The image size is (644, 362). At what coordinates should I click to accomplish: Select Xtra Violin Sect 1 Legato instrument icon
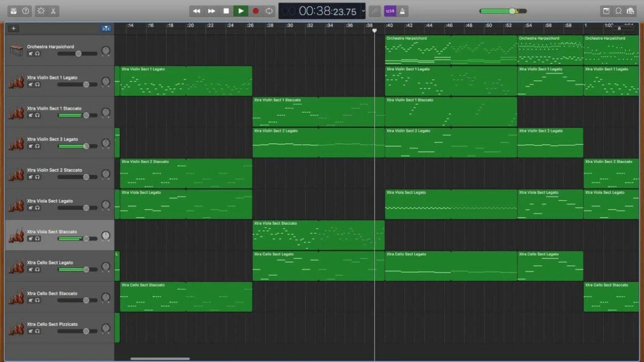click(x=17, y=82)
